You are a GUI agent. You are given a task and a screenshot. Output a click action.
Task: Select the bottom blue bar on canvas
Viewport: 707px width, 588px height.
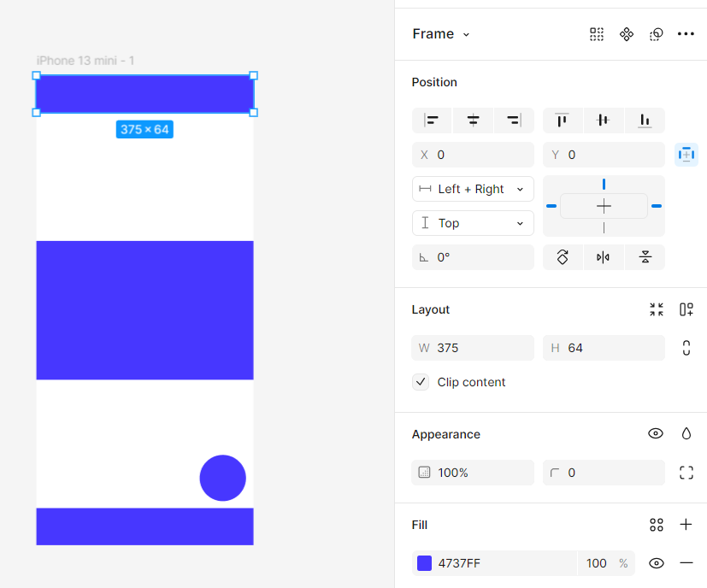click(144, 526)
